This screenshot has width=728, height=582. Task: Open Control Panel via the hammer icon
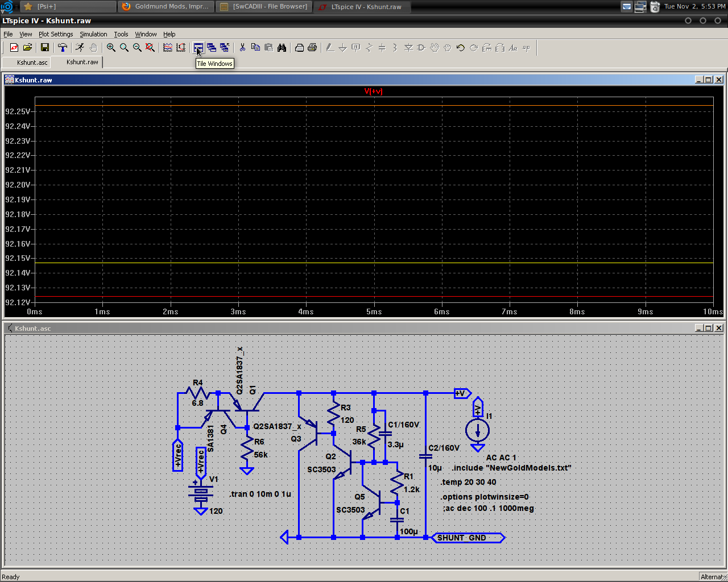[63, 48]
